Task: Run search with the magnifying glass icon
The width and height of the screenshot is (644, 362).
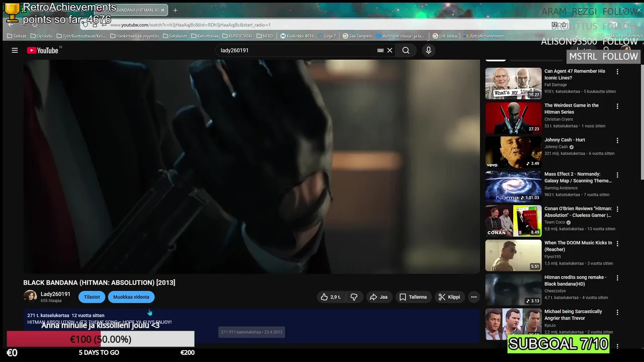Action: (406, 50)
